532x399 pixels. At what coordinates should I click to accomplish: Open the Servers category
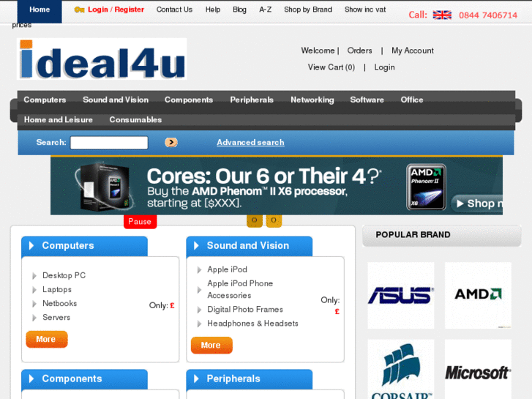[x=56, y=317]
